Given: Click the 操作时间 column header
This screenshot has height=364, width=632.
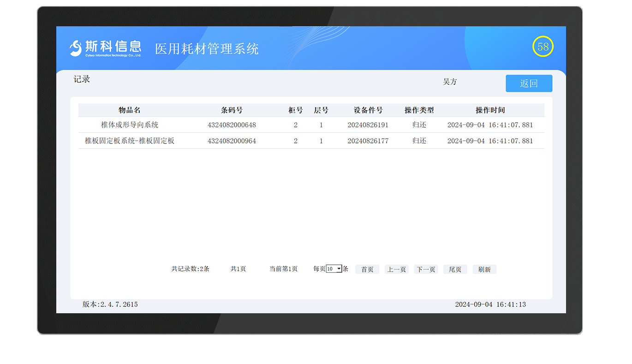Looking at the screenshot, I should (x=490, y=110).
